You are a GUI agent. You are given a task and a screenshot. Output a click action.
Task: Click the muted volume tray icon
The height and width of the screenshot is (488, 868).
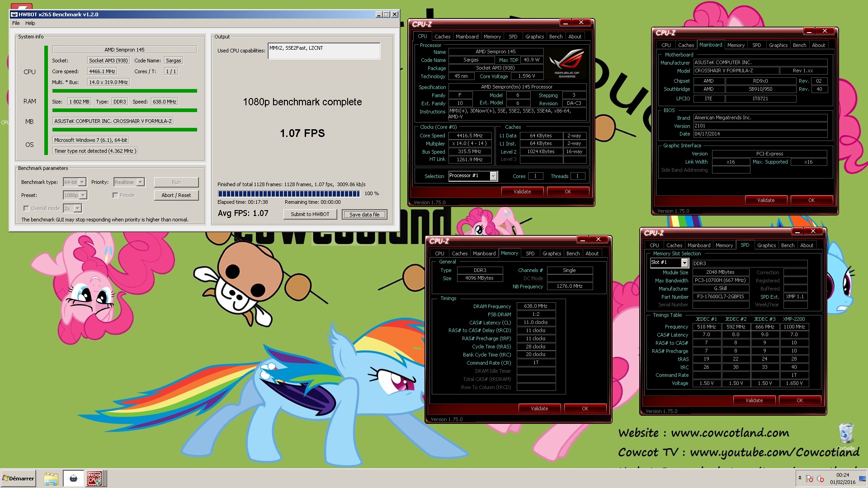[x=821, y=479]
